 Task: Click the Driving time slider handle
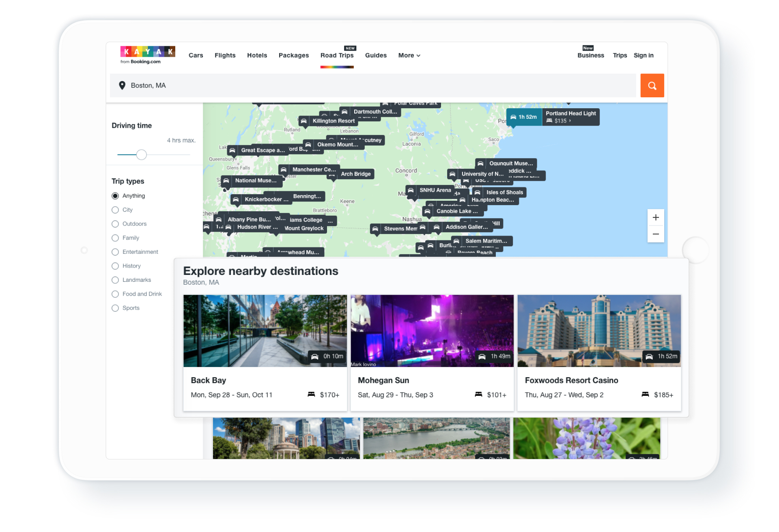[x=141, y=154]
